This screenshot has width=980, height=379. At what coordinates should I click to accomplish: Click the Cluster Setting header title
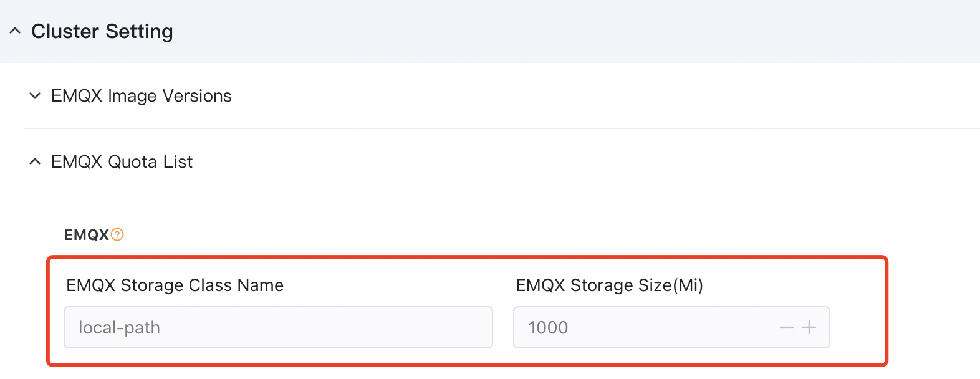coord(102,31)
